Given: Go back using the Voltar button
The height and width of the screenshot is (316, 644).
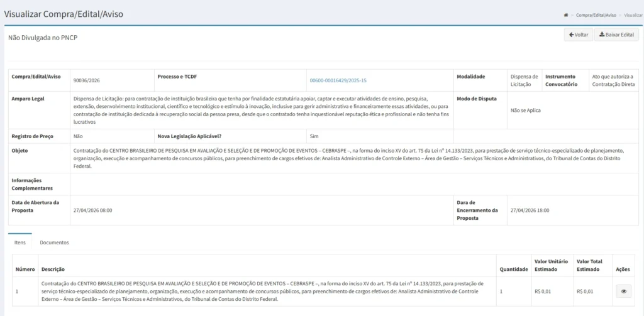Looking at the screenshot, I should pos(579,35).
